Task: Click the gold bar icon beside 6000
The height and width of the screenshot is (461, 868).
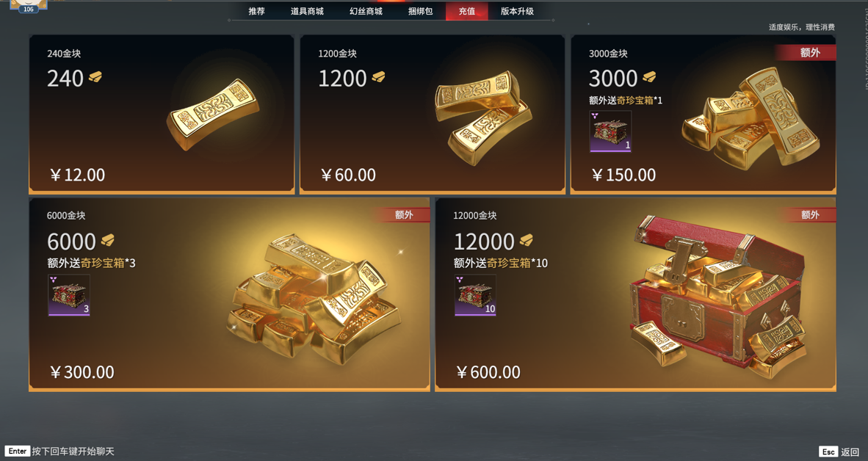Action: [107, 240]
